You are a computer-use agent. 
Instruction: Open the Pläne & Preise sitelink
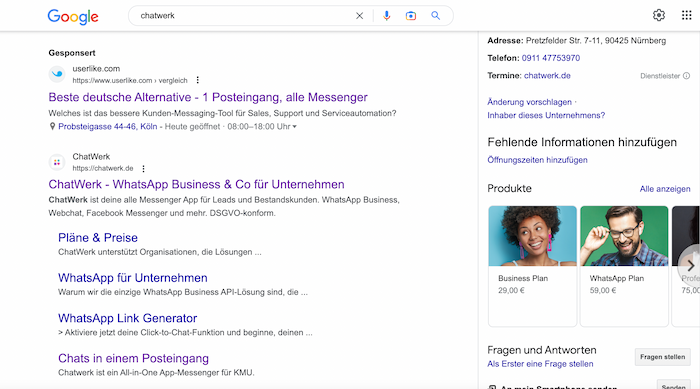pos(98,238)
